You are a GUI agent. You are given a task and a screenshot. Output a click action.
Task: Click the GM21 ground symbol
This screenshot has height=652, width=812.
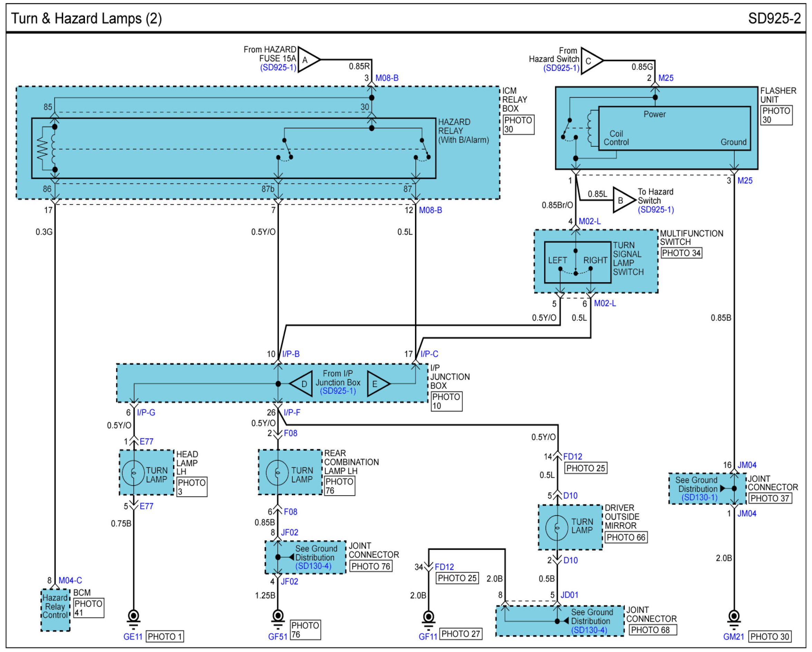coord(734,616)
